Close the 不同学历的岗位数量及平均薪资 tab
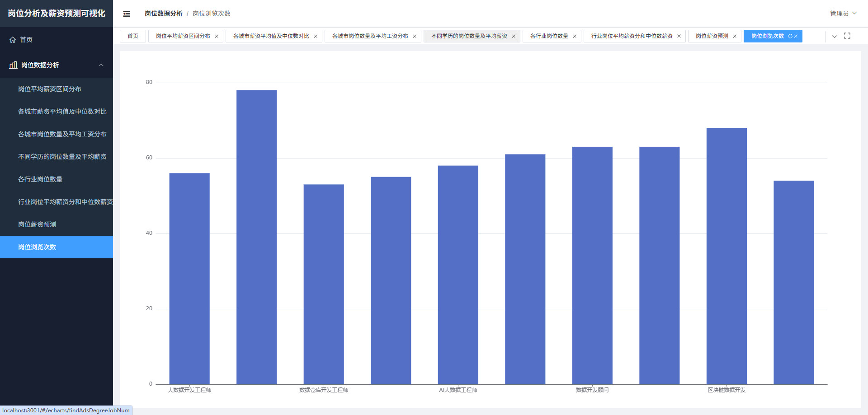Image resolution: width=868 pixels, height=415 pixels. [514, 36]
